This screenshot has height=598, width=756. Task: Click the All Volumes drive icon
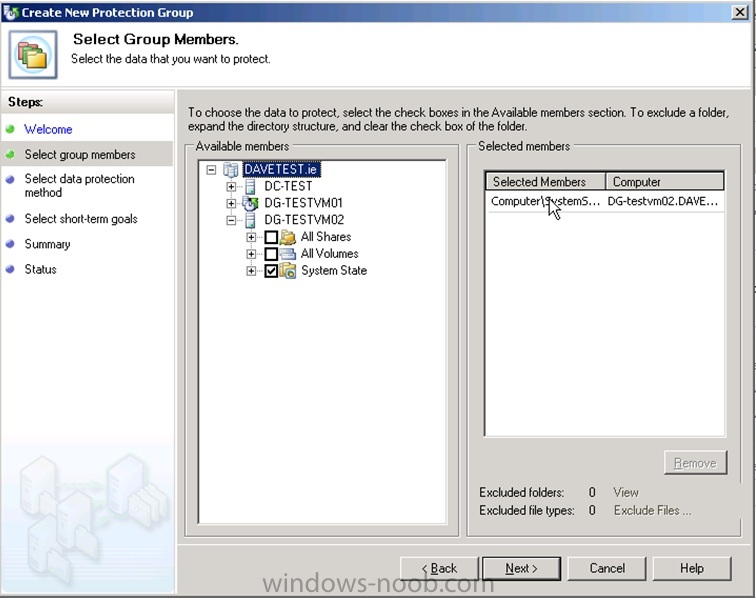point(288,254)
